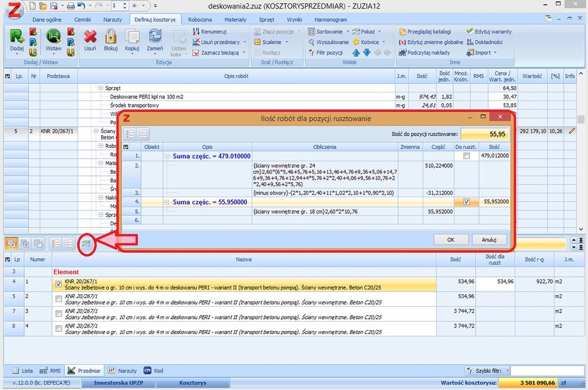Click the Wstaw insert icon in ribbon
This screenshot has height=390, width=588.
53,37
